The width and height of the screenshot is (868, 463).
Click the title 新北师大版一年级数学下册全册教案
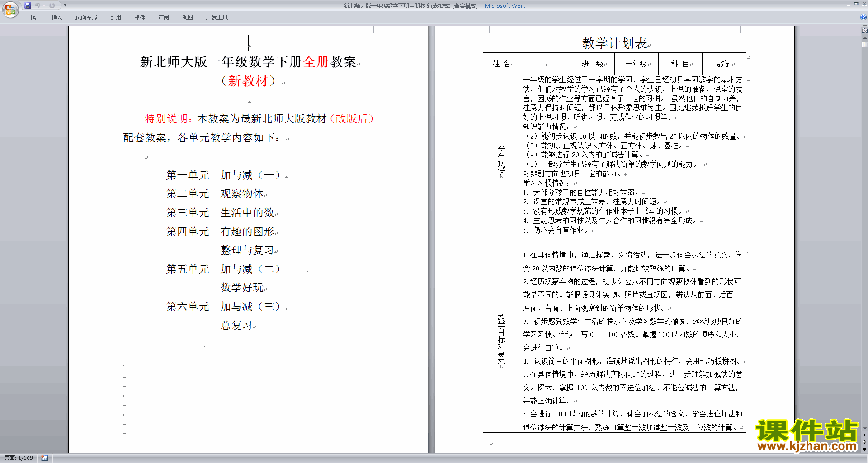248,62
